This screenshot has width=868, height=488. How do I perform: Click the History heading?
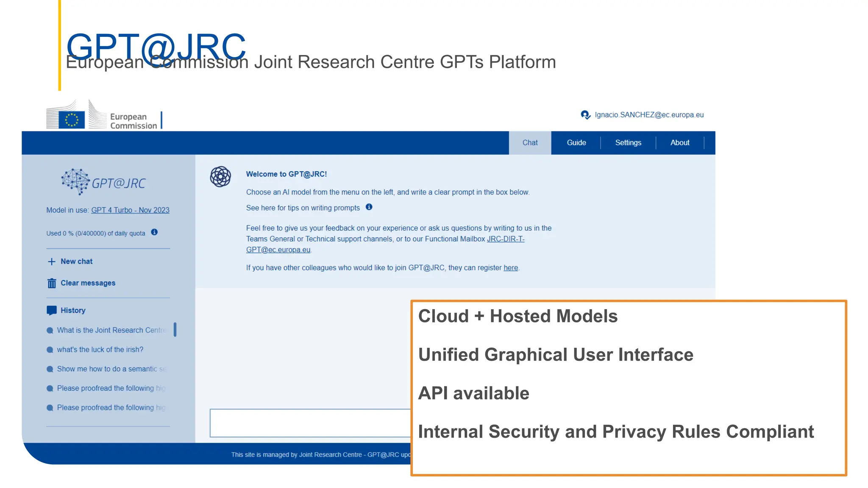click(x=73, y=311)
